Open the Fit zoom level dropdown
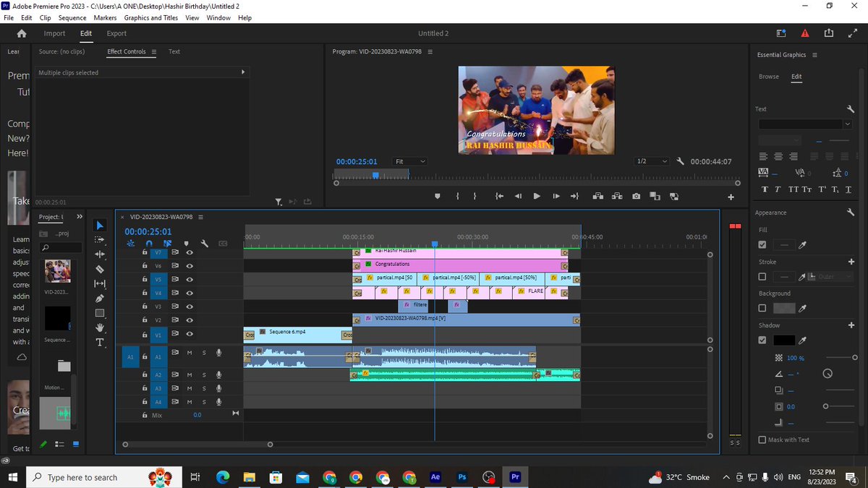Screen dimensions: 868x488 pyautogui.click(x=410, y=161)
